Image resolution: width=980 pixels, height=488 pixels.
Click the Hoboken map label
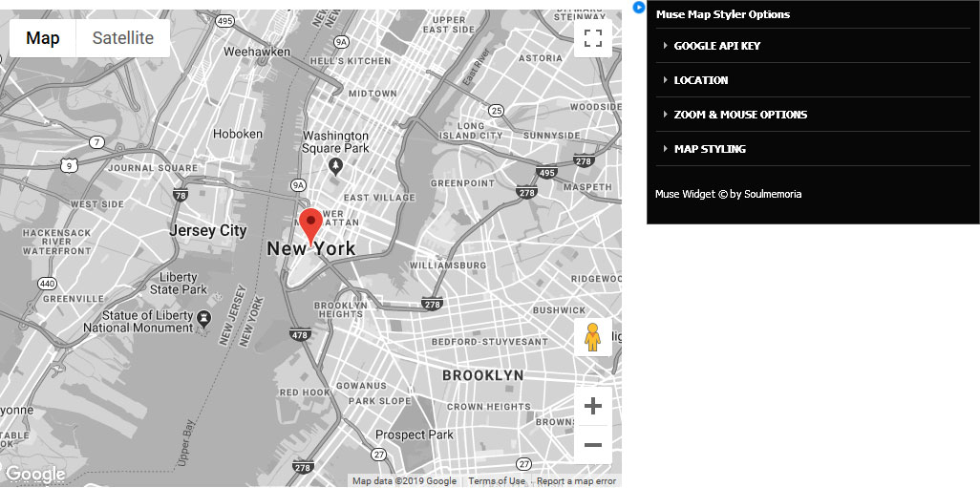[x=238, y=134]
